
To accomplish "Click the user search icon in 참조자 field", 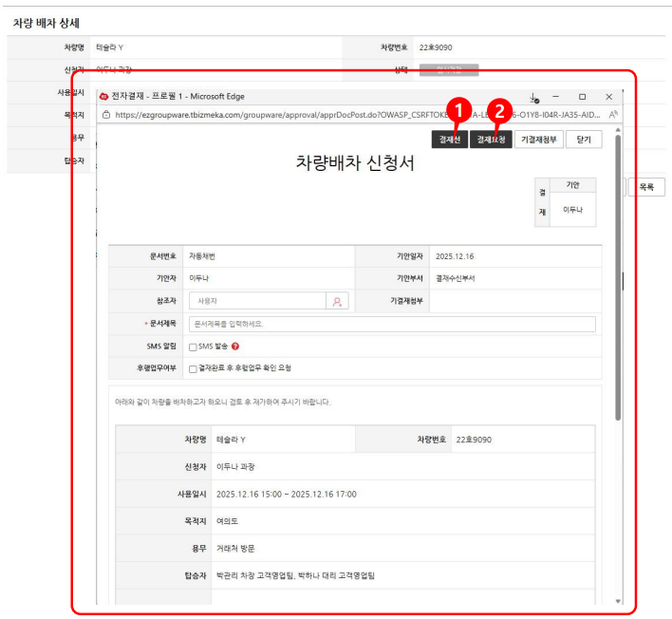I will [337, 301].
